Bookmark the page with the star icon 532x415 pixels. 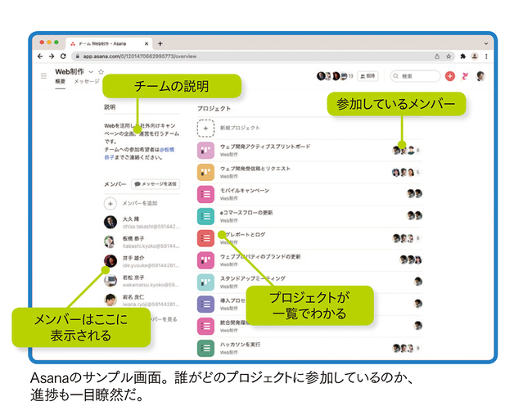449,56
